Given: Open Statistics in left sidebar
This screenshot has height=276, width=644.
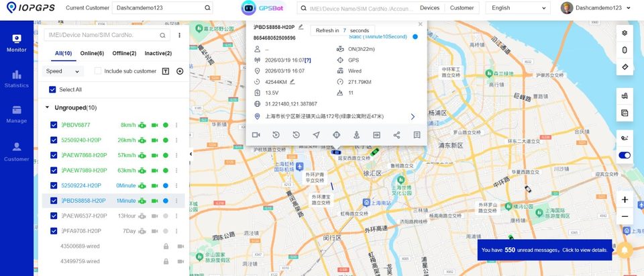Looking at the screenshot, I should 17,78.
